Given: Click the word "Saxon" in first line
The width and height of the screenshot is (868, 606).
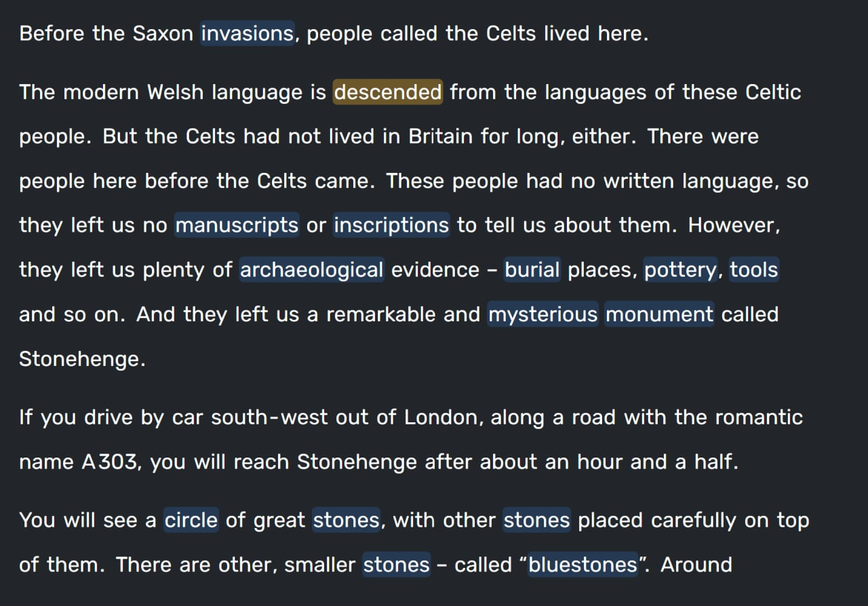Looking at the screenshot, I should (163, 34).
